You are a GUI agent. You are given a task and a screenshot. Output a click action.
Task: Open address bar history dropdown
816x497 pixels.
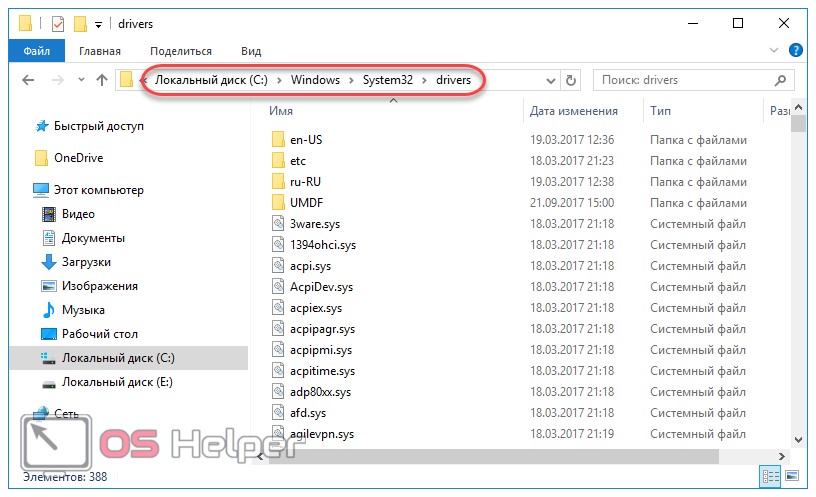point(551,81)
